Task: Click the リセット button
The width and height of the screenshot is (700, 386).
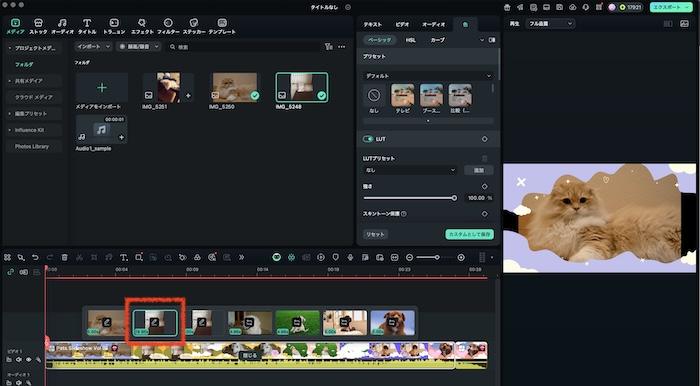Action: coord(375,234)
